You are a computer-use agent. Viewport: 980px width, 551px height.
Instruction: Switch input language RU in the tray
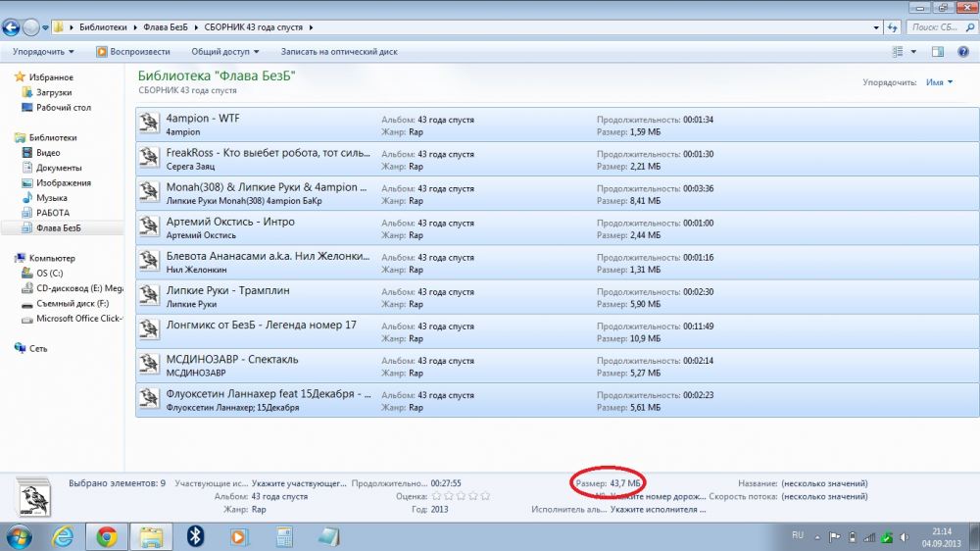click(798, 535)
